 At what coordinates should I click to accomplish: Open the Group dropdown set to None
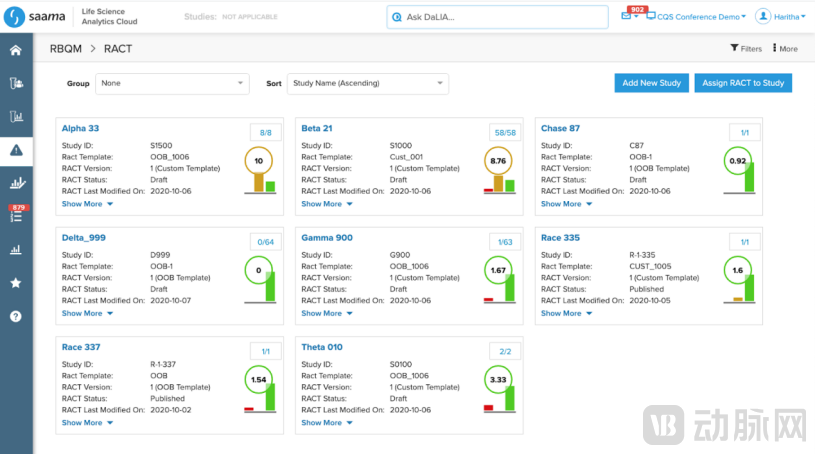(x=172, y=84)
